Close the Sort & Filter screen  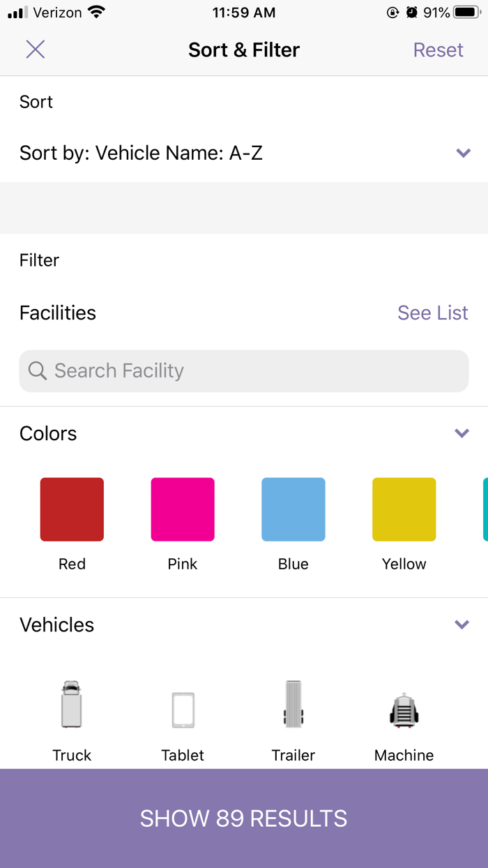click(35, 49)
